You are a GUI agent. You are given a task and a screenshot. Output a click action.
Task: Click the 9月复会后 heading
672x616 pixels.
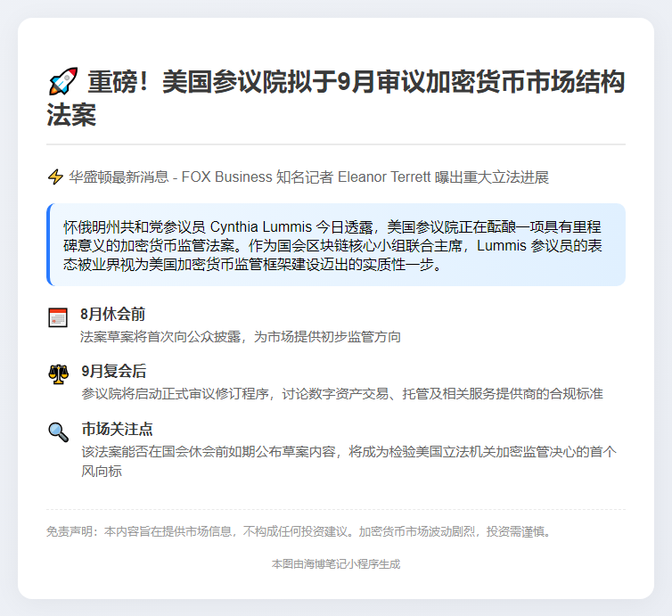(x=113, y=371)
